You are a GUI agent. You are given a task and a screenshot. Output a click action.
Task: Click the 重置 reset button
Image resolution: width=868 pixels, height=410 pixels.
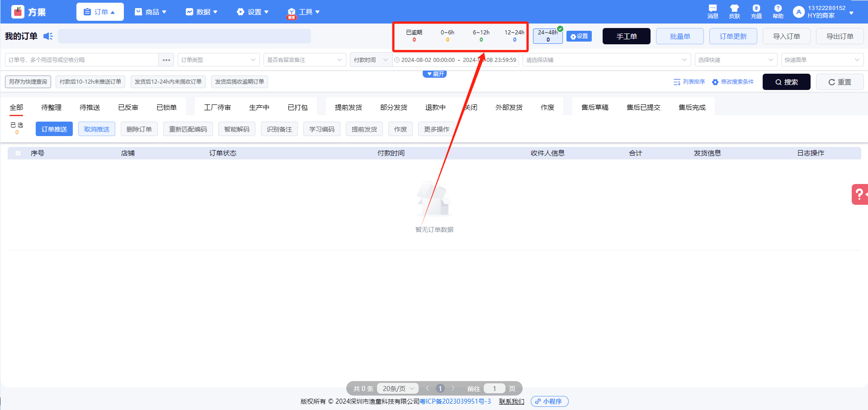click(840, 82)
